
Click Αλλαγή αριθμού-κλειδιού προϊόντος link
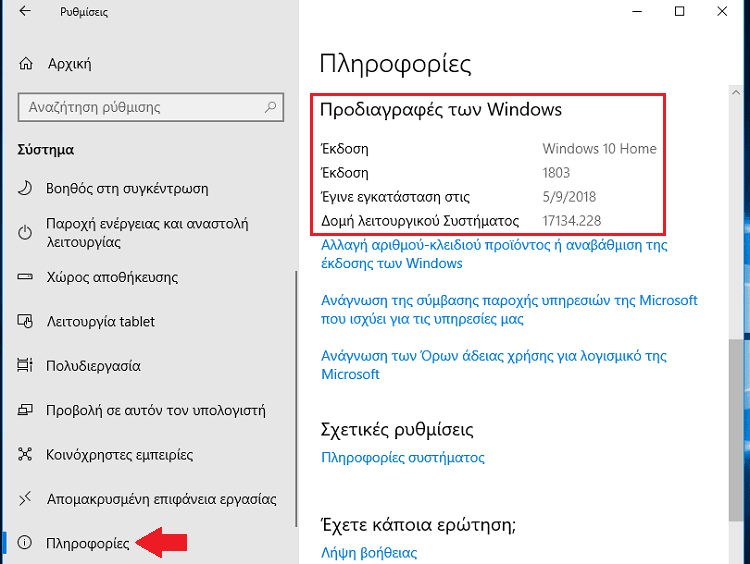pos(494,254)
